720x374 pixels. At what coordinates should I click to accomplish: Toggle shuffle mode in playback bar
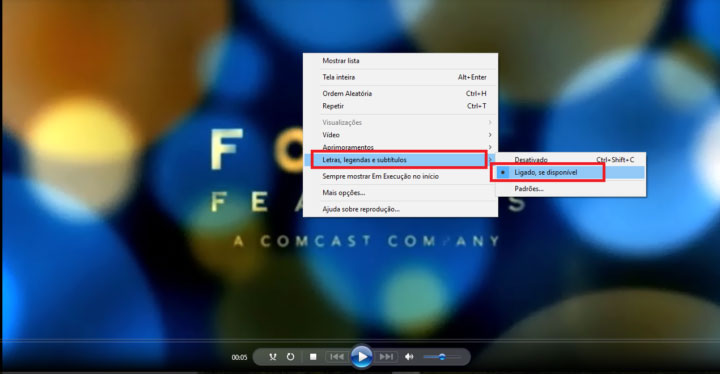pyautogui.click(x=273, y=357)
